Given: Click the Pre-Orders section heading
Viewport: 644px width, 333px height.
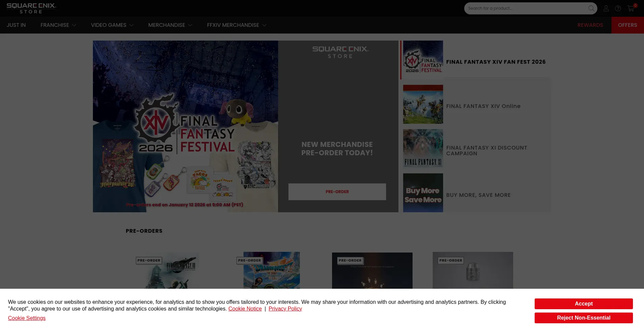Looking at the screenshot, I should pos(144,231).
